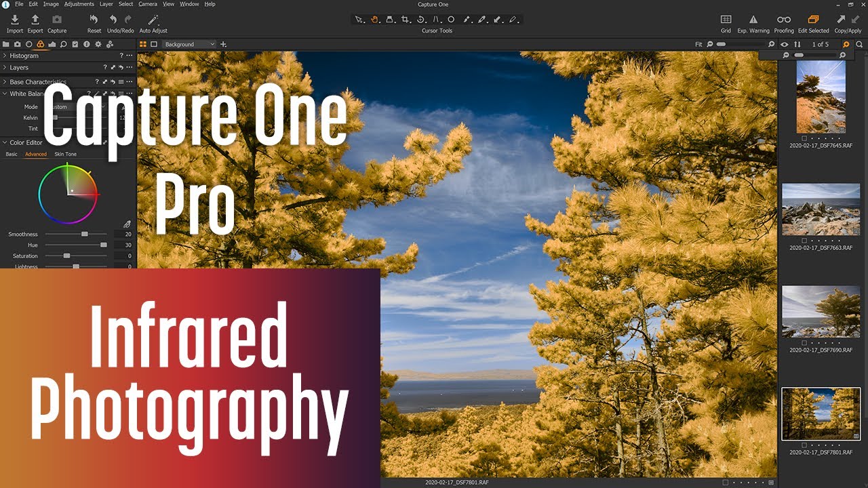
Task: Select the circle spot removal tool
Action: pos(451,20)
